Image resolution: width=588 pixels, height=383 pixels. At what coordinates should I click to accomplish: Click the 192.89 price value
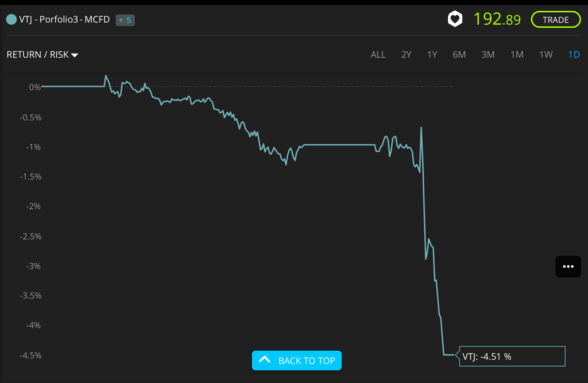pos(497,19)
